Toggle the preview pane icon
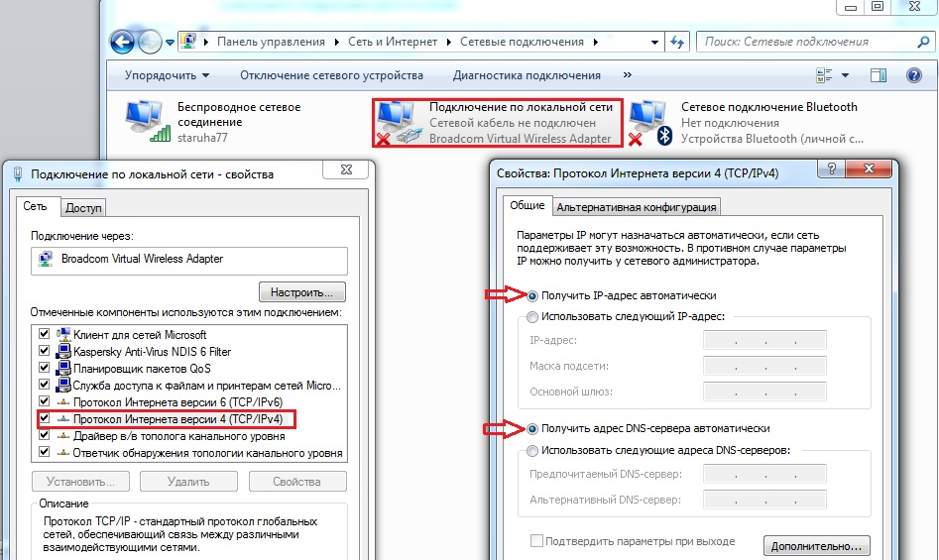 point(879,75)
